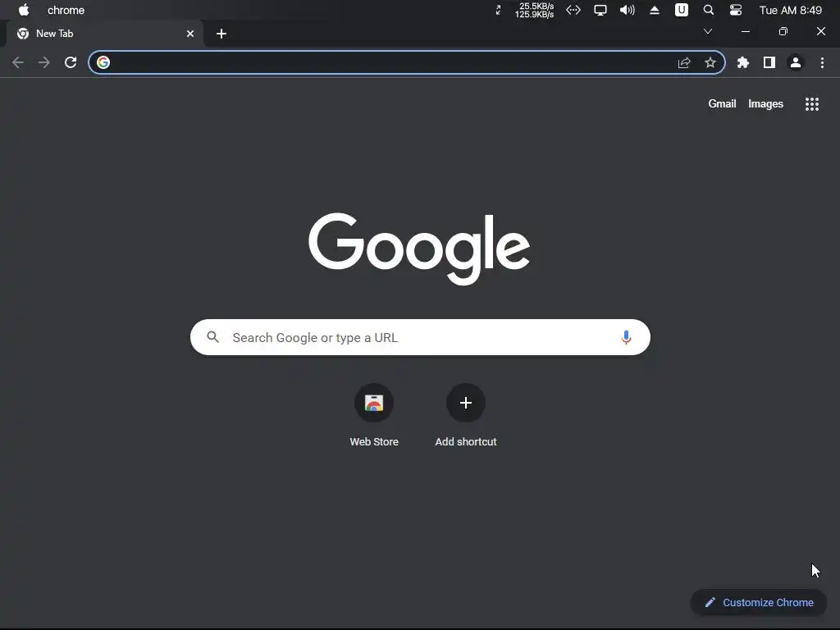Screen dimensions: 840x630
Task: Close the New Tab tab
Action: (x=190, y=34)
